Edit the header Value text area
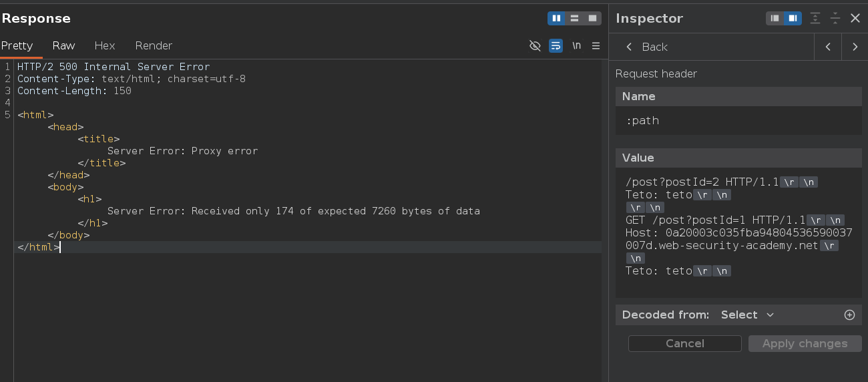Viewport: 868px width, 382px height. pyautogui.click(x=738, y=232)
